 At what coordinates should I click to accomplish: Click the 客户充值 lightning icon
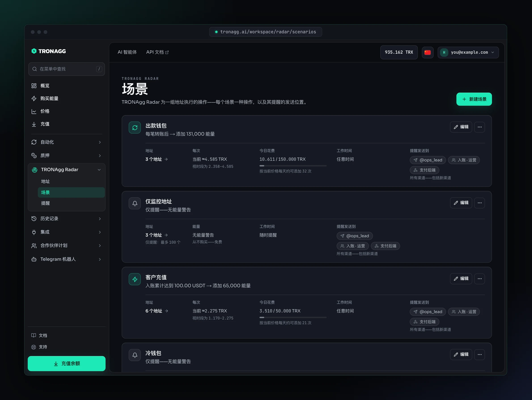[x=135, y=279]
